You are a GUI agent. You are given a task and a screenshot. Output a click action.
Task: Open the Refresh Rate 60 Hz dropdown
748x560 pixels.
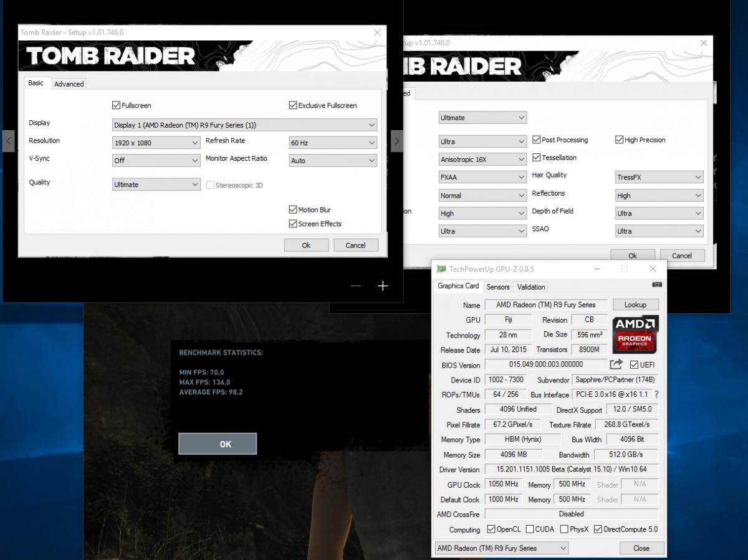(333, 143)
